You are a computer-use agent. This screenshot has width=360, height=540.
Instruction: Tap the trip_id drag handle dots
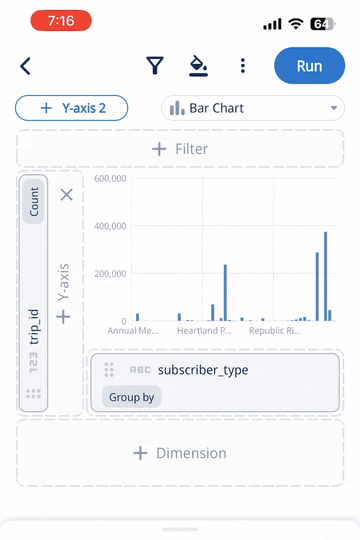(33, 394)
